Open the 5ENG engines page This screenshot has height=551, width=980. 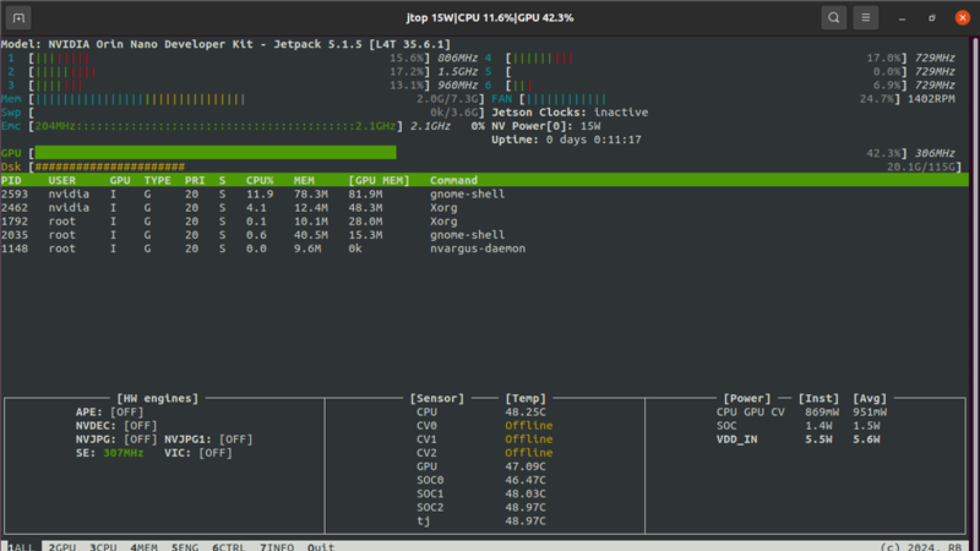click(x=185, y=546)
